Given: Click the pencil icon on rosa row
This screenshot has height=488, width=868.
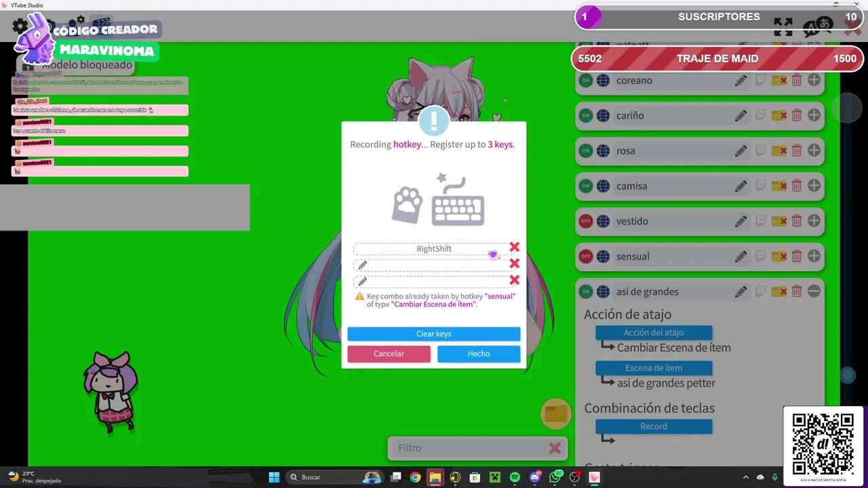Looking at the screenshot, I should tap(741, 151).
